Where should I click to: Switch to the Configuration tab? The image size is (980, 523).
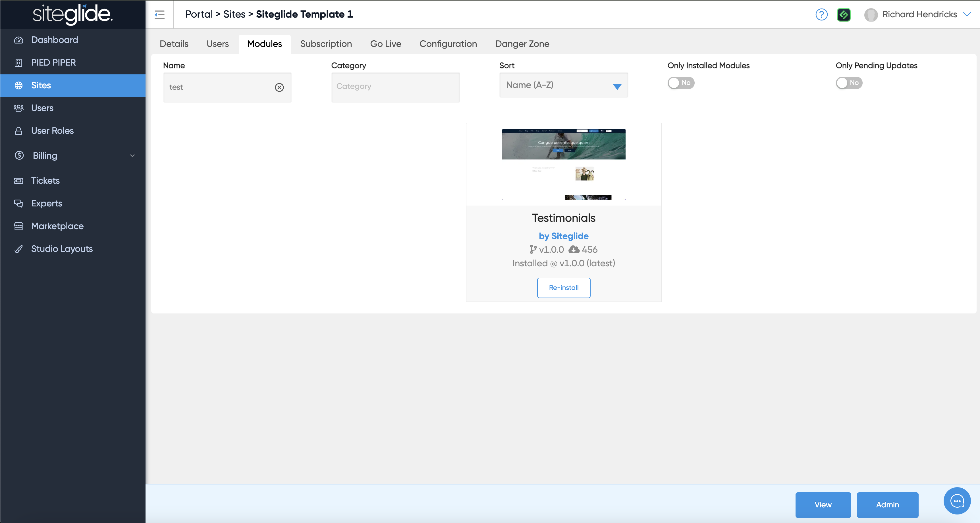(x=448, y=44)
